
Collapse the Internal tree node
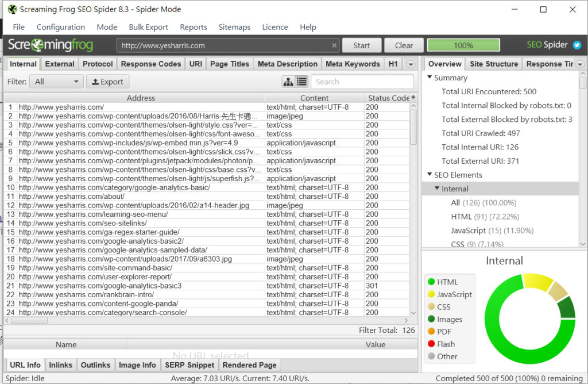click(x=437, y=188)
